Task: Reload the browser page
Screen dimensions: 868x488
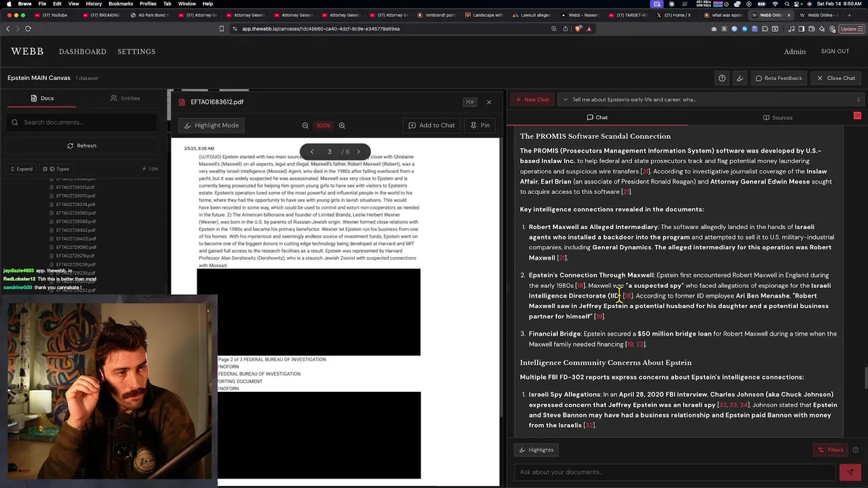Action: click(x=28, y=28)
